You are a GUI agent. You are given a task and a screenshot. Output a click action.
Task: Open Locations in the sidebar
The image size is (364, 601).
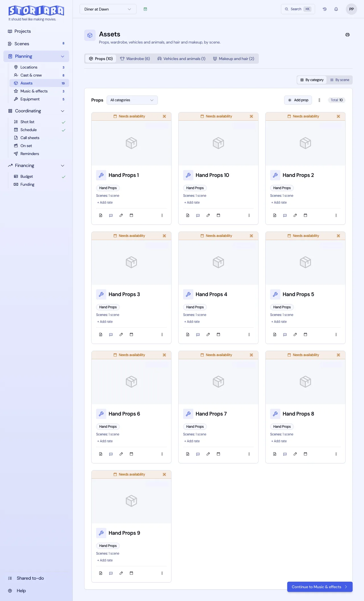[x=39, y=67]
